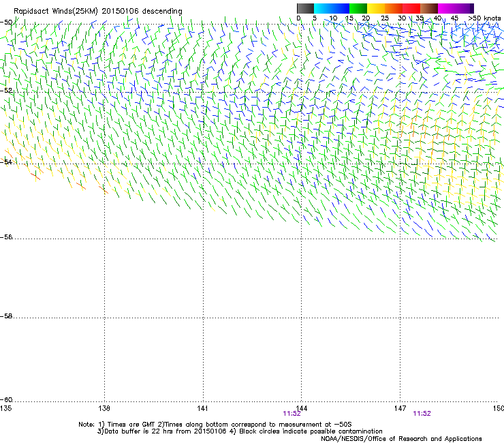Click the legend tick label '45'
Screen dimensions: 504x443
pos(454,18)
